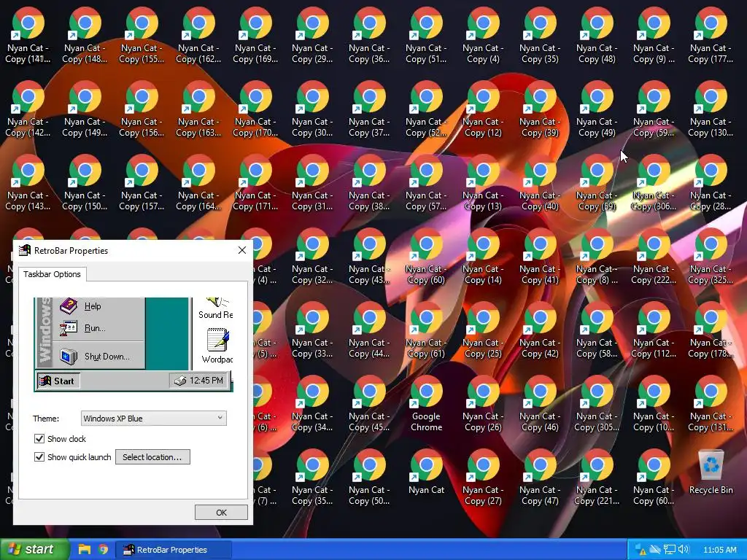
Task: Select Nyan Cat - Copy (42) icon
Action: point(540,330)
